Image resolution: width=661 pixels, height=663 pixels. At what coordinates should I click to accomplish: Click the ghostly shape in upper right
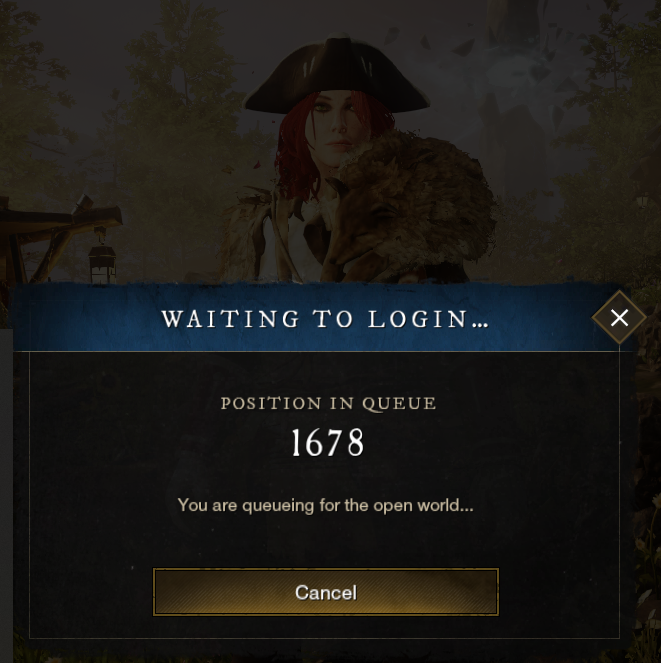click(518, 74)
